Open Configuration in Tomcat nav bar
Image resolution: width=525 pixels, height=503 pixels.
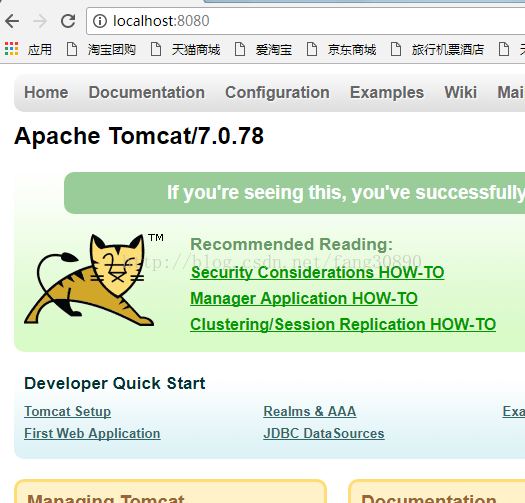[277, 92]
